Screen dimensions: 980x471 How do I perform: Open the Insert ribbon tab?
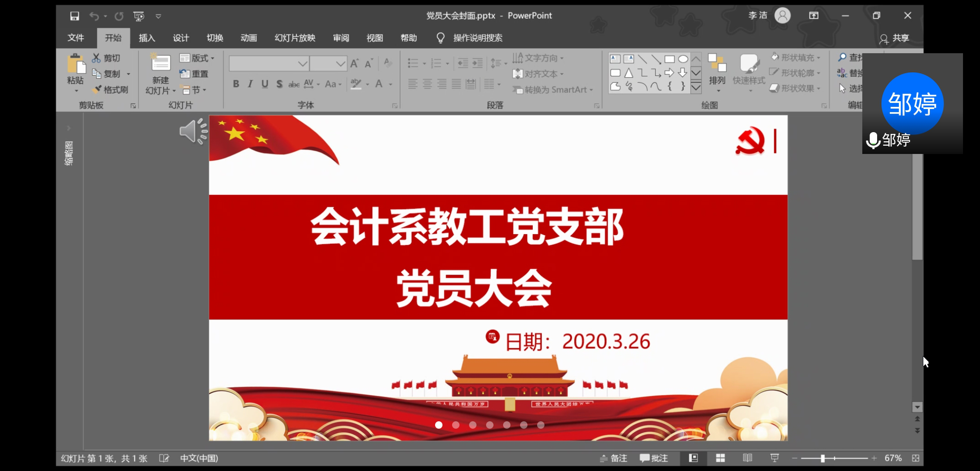point(147,38)
